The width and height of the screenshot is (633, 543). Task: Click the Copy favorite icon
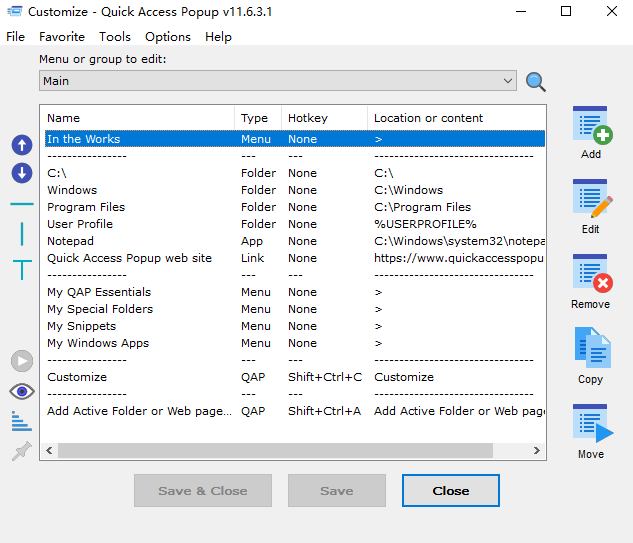click(x=590, y=349)
